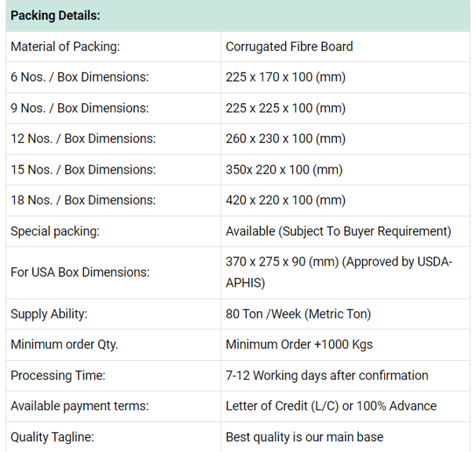Click the 15 Nos. Box Dimensions label

tap(82, 169)
